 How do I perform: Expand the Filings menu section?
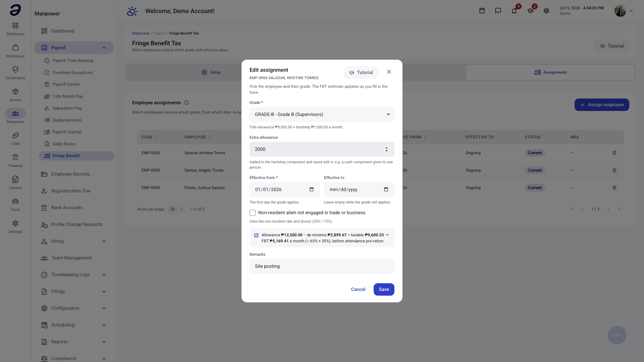[x=104, y=292]
